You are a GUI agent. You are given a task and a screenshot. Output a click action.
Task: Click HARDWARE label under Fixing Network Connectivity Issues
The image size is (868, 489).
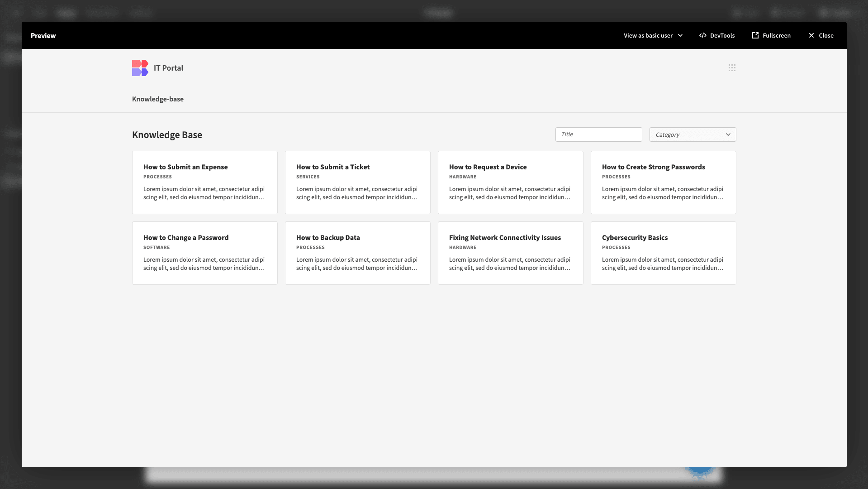coord(463,248)
